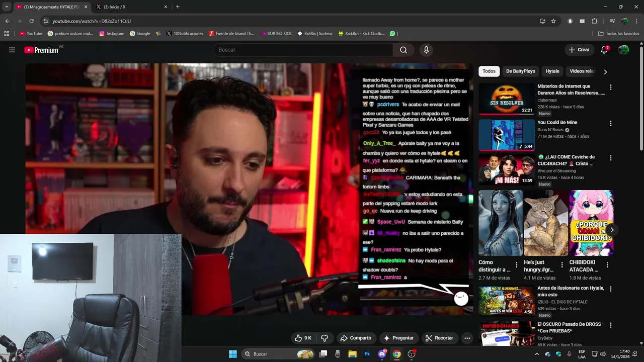Select the De BaityPlays filter chip

tap(520, 71)
